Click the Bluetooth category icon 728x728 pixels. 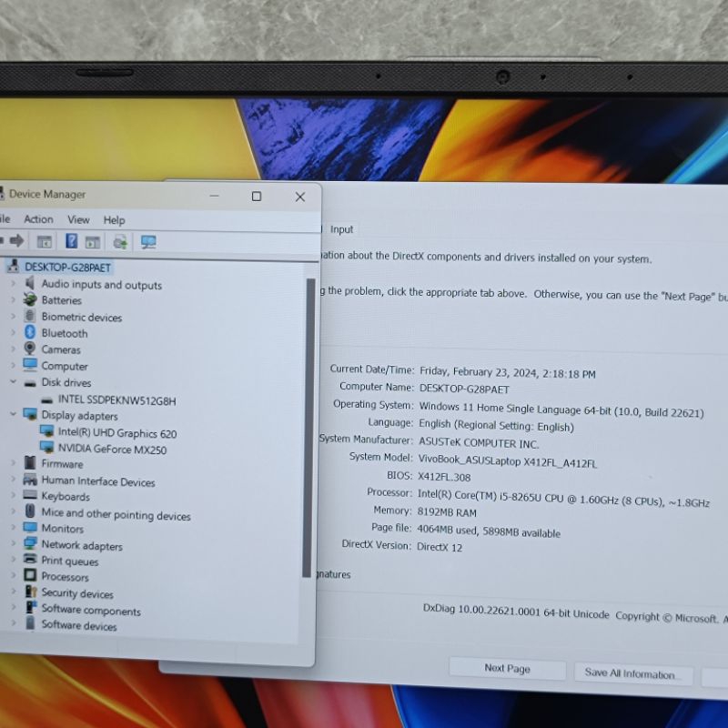click(30, 332)
